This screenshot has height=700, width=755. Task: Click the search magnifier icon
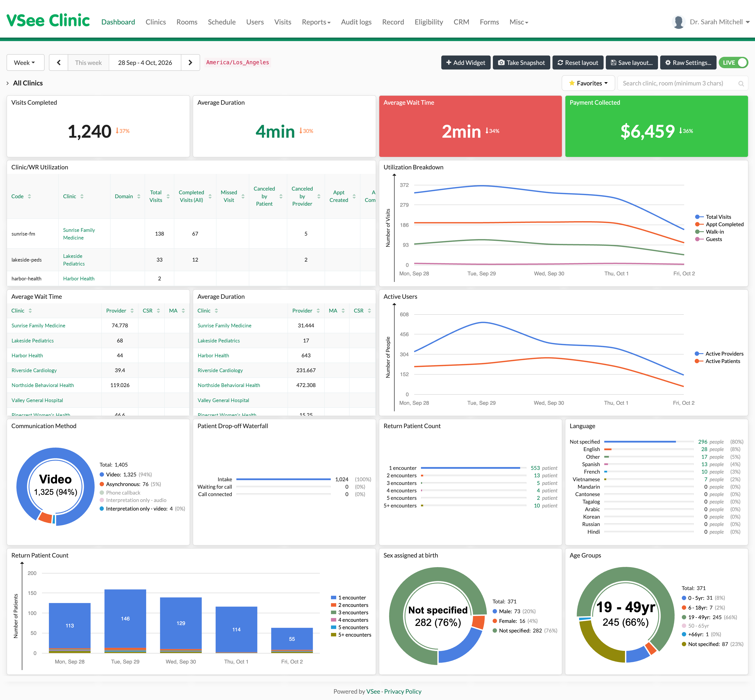tap(741, 83)
